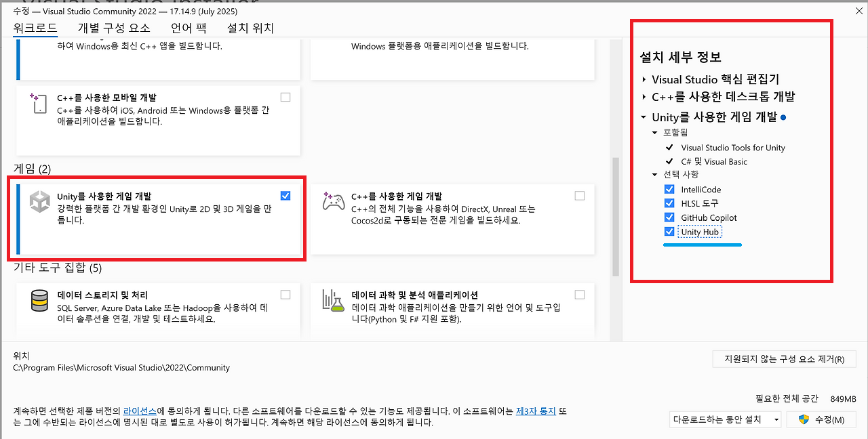Click the mobile C++ development workload icon
Screen dimensions: 868x439
point(38,103)
